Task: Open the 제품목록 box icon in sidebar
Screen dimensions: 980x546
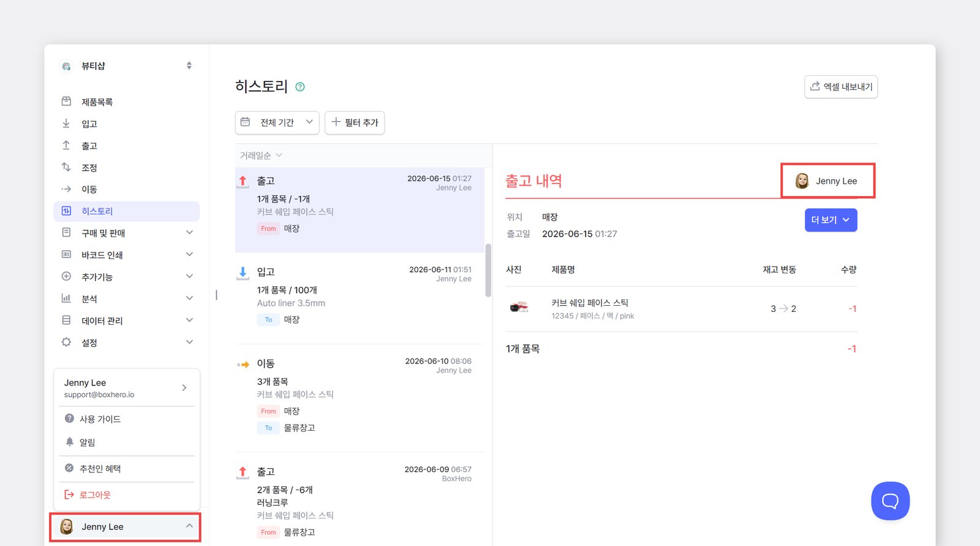Action: pyautogui.click(x=66, y=101)
